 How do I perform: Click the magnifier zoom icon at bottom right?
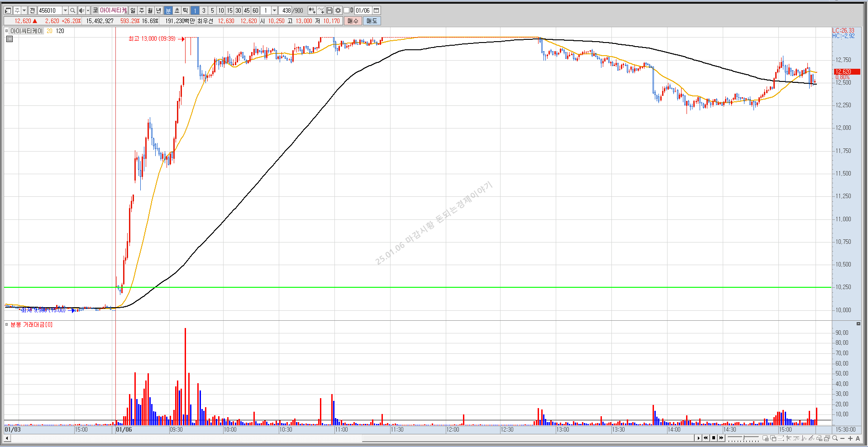(835, 438)
